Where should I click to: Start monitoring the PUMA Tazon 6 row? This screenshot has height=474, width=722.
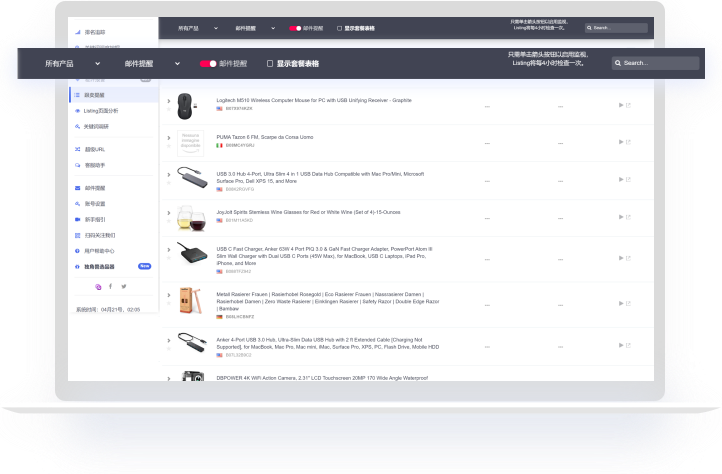pyautogui.click(x=621, y=142)
